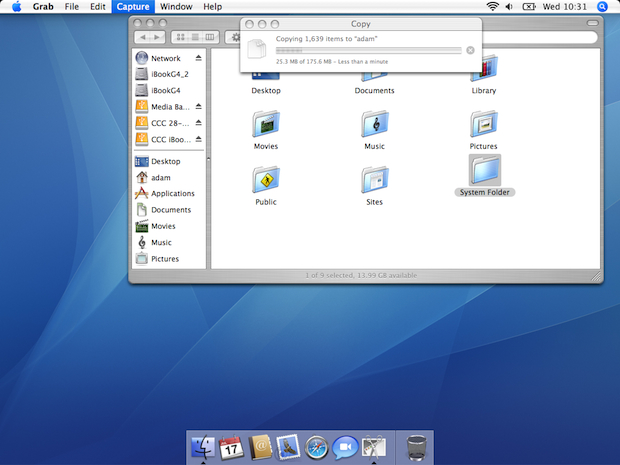Open the Edit menu
620x465 pixels.
tap(97, 7)
